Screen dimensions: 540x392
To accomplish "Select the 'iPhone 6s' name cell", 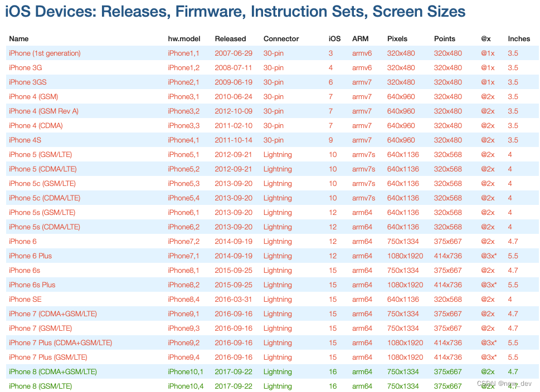I will coord(25,270).
